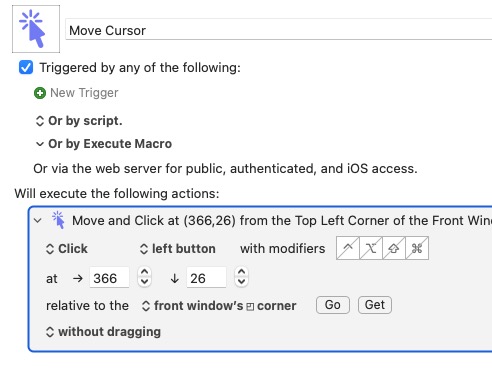Collapse the Or by Execute Macro section
The width and height of the screenshot is (492, 375).
(40, 144)
